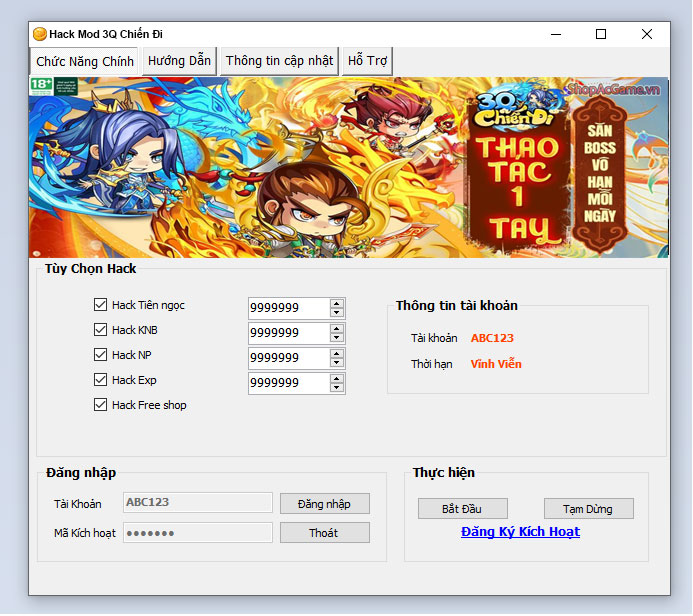This screenshot has height=616, width=693.
Task: Uncheck the Hack Tiên ngọc checkbox
Action: coord(100,304)
